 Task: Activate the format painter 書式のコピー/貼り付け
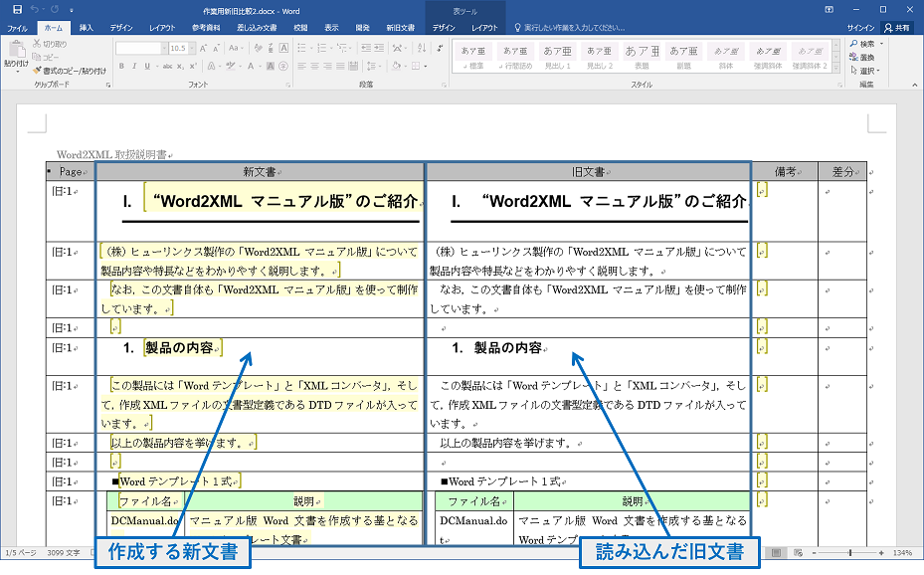[x=70, y=71]
